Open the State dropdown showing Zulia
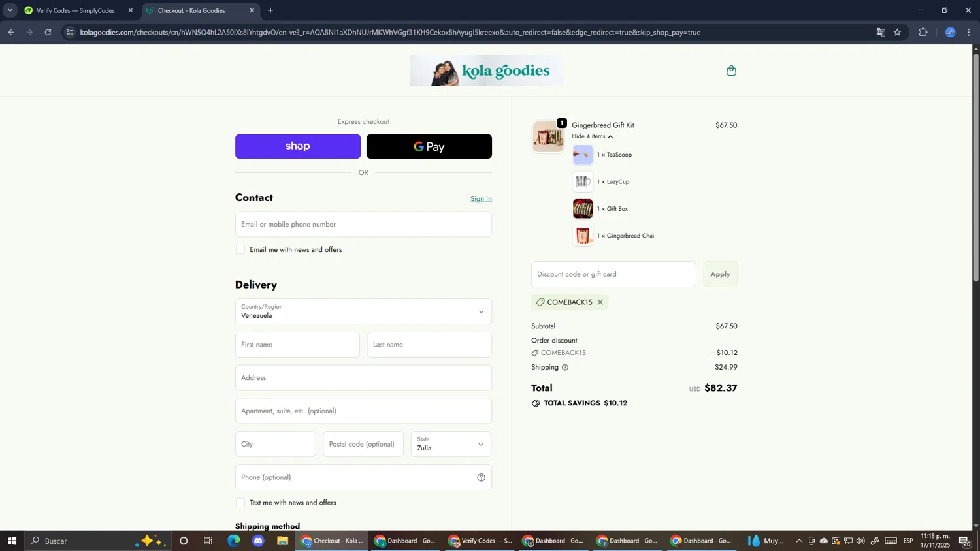Screen dimensions: 980x551 (451, 444)
